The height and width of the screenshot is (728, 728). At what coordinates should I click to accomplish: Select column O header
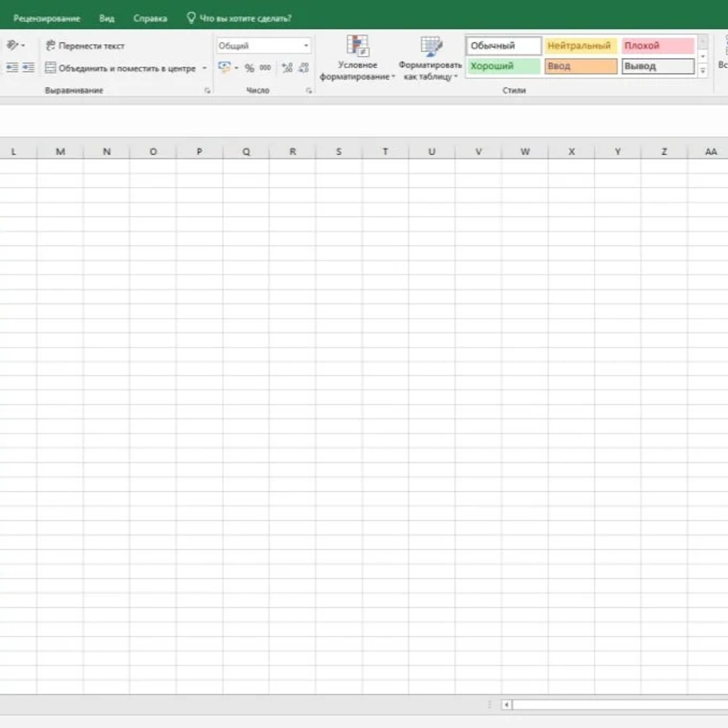153,152
